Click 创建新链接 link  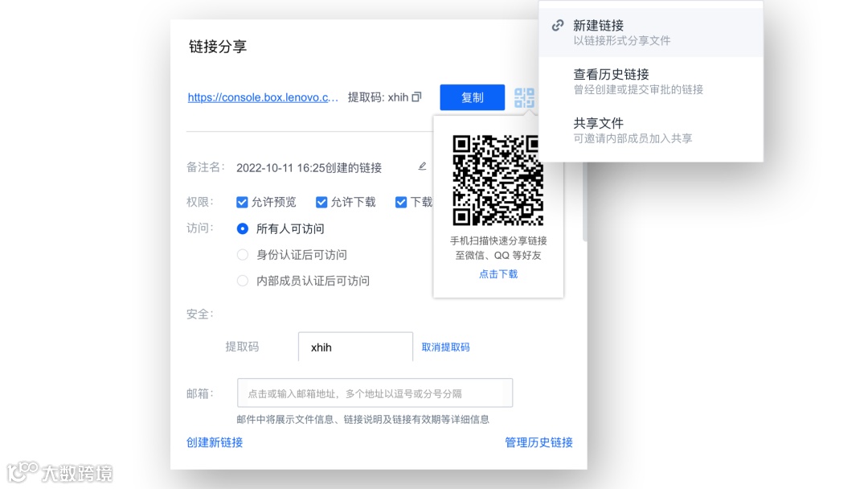coord(215,442)
